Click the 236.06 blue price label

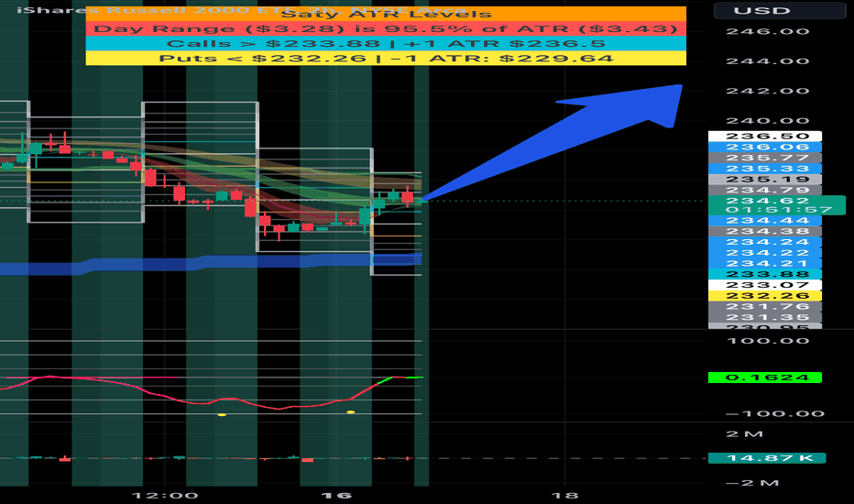(x=765, y=148)
